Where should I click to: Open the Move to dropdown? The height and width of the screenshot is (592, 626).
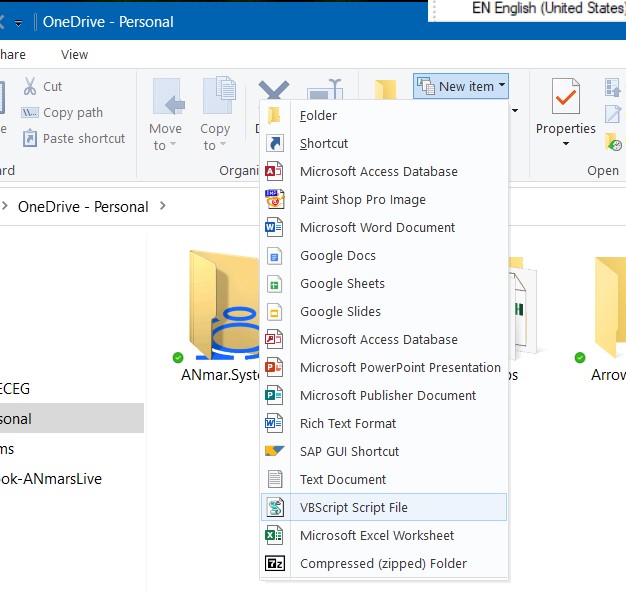point(166,137)
